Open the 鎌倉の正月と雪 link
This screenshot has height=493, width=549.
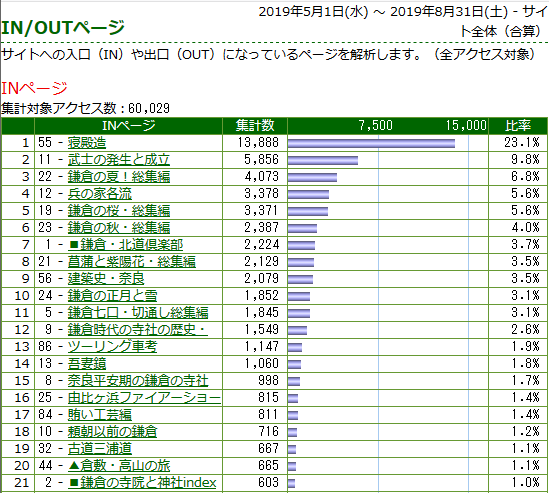pyautogui.click(x=112, y=296)
